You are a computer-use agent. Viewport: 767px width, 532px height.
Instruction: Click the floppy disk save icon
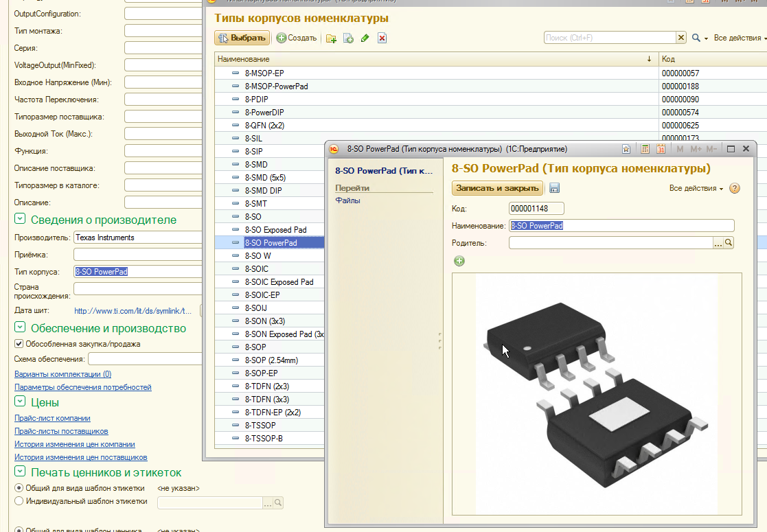pyautogui.click(x=554, y=188)
